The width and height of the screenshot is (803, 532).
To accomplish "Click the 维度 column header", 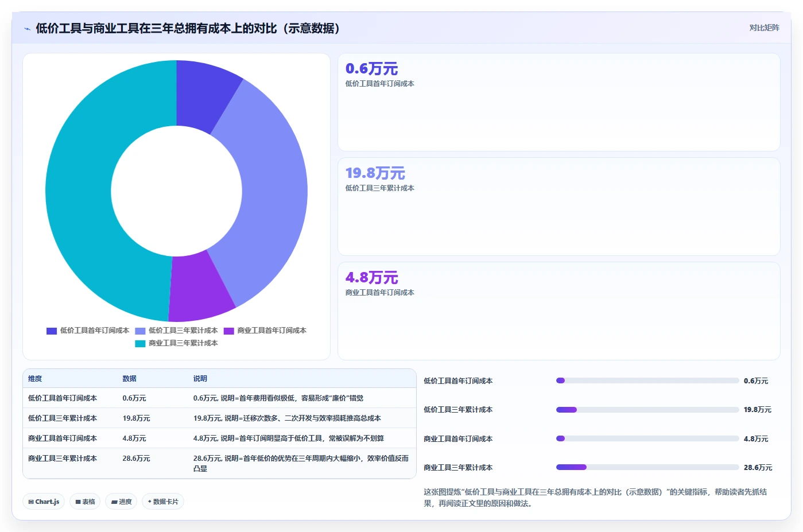I will (35, 379).
